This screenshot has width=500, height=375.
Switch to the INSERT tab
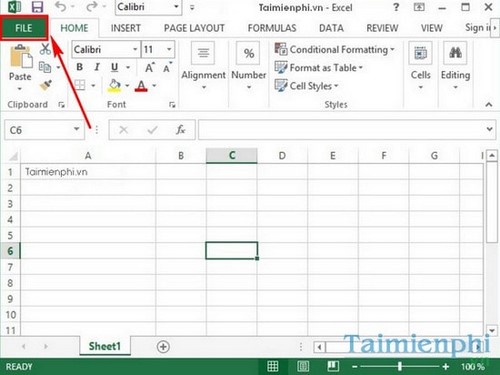pos(125,28)
